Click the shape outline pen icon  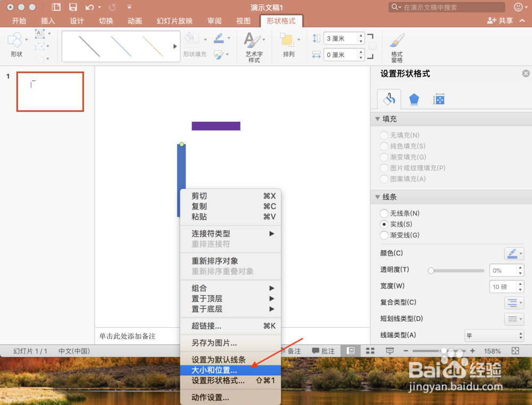[219, 38]
